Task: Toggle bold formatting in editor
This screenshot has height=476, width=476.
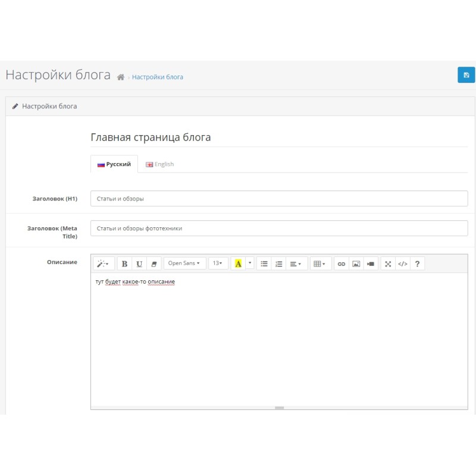Action: pos(124,264)
